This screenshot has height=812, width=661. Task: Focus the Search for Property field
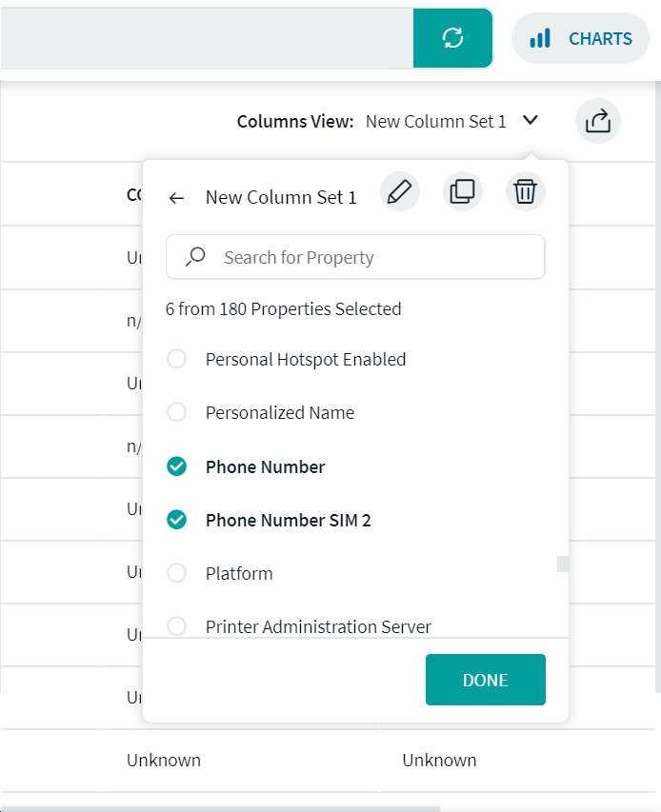[x=371, y=257]
